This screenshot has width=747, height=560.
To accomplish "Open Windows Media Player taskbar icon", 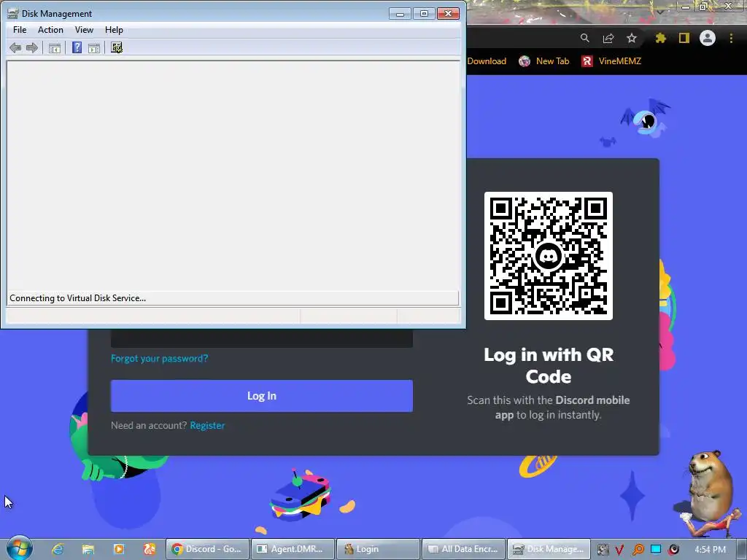I will pyautogui.click(x=119, y=549).
